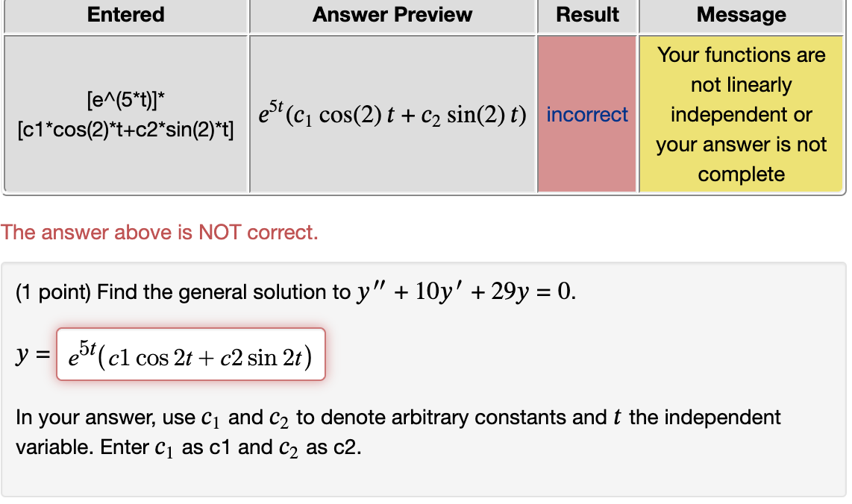Click the "Message" column header
Screen dimensions: 852x504
[x=741, y=15]
